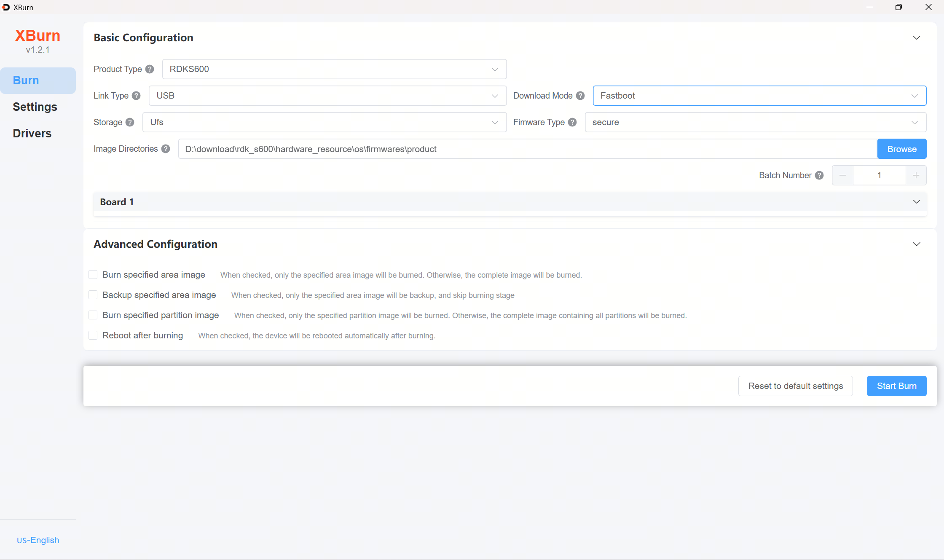Click the Image Directories help icon
The width and height of the screenshot is (944, 560).
[x=166, y=149]
